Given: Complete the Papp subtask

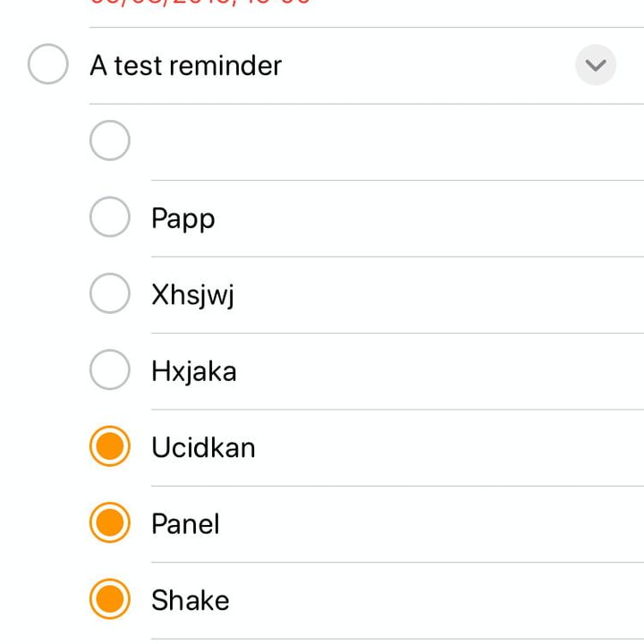Looking at the screenshot, I should (x=110, y=217).
